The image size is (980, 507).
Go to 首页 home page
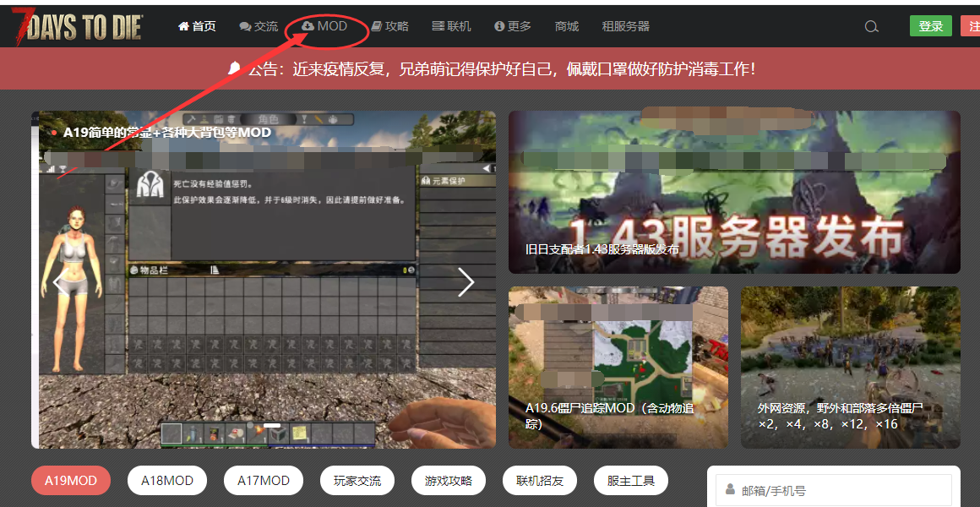(197, 26)
